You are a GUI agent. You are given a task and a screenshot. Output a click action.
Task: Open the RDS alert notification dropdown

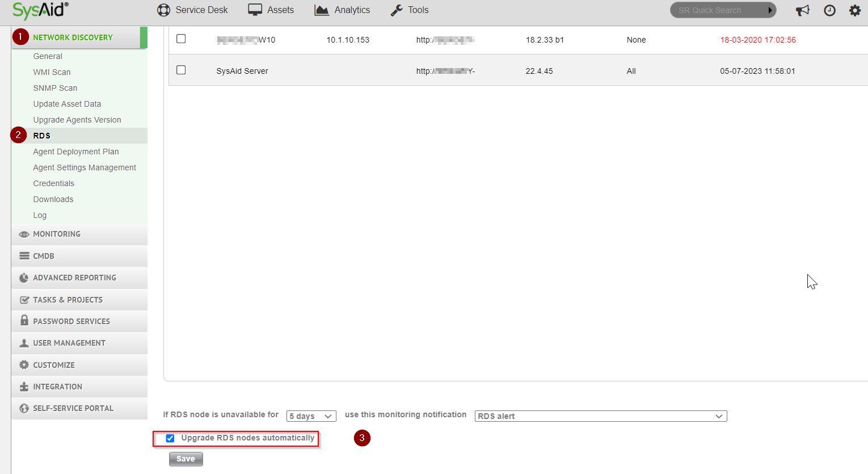(601, 416)
